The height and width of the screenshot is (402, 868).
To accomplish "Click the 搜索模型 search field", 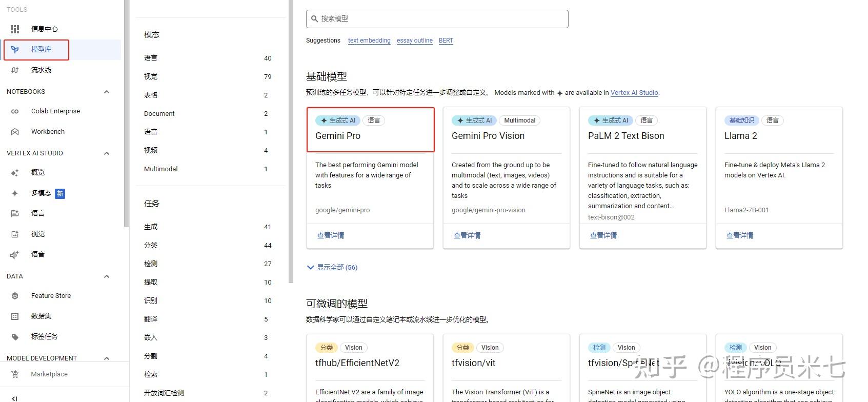I will tap(437, 19).
